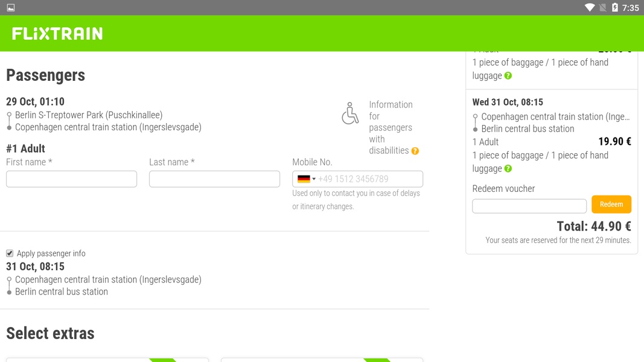The image size is (644, 362).
Task: Click the Apply passenger info label
Action: pyautogui.click(x=51, y=253)
